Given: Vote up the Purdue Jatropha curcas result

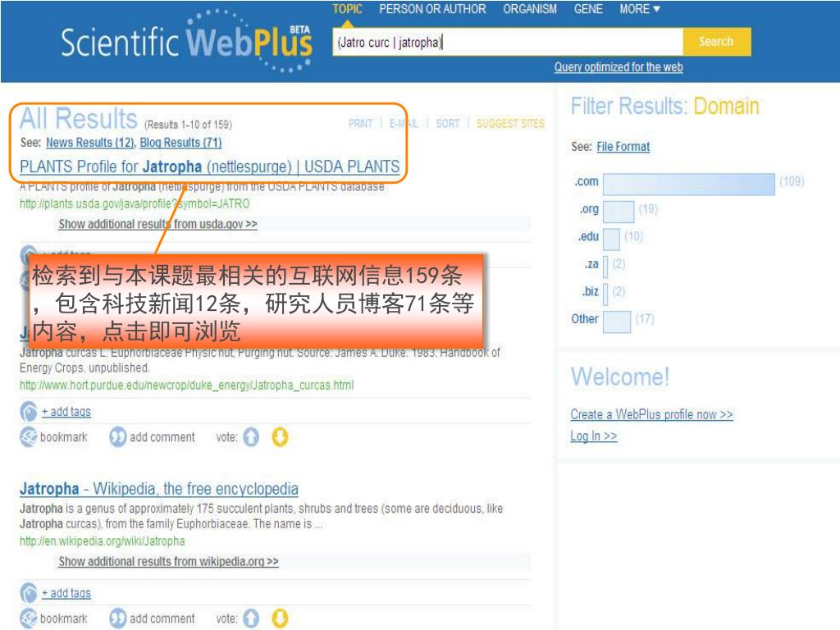Looking at the screenshot, I should 251,437.
